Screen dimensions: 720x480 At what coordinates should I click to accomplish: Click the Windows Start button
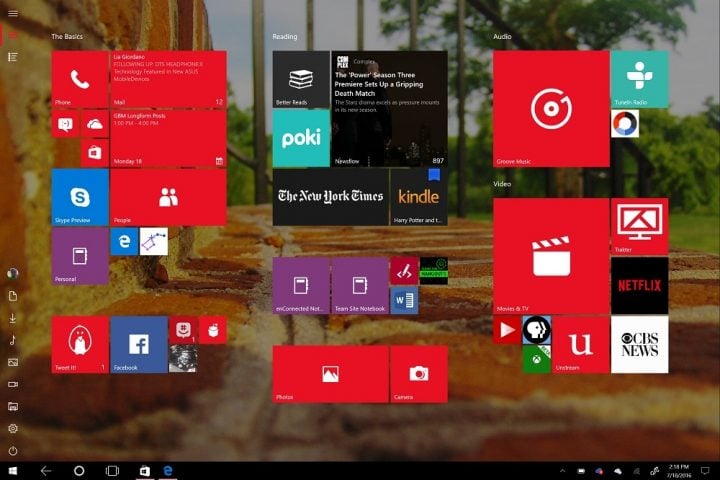coord(13,470)
